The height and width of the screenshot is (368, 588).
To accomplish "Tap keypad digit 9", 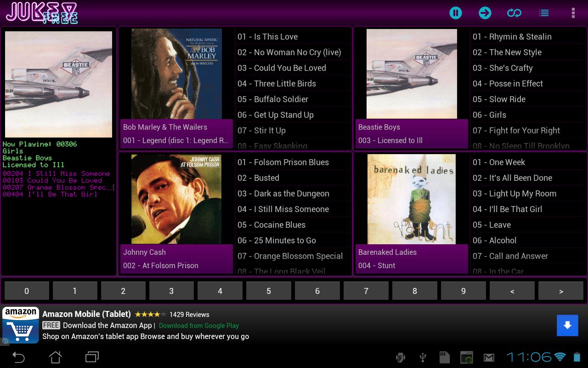I will point(464,291).
